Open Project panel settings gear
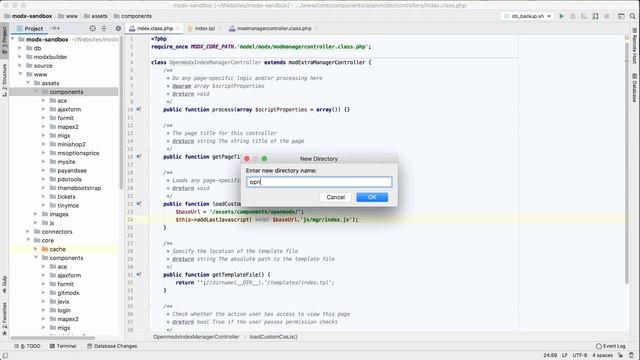The image size is (640, 360). [x=118, y=29]
